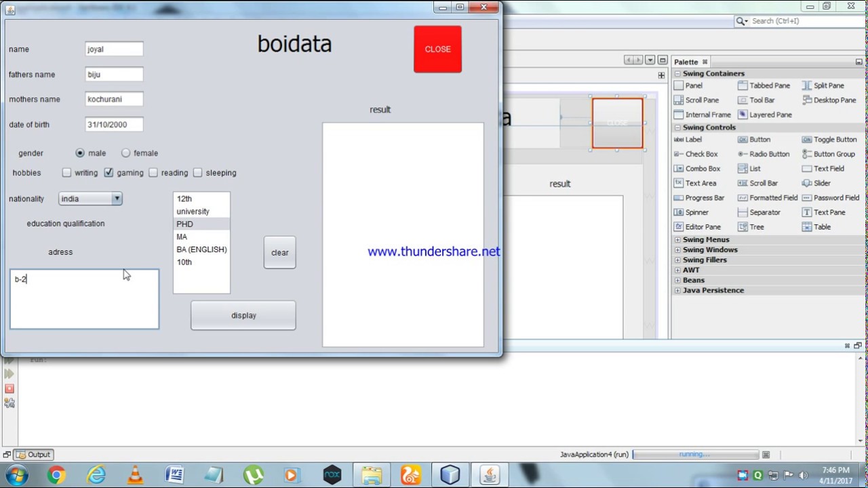868x488 pixels.
Task: Click the display button
Action: [243, 315]
